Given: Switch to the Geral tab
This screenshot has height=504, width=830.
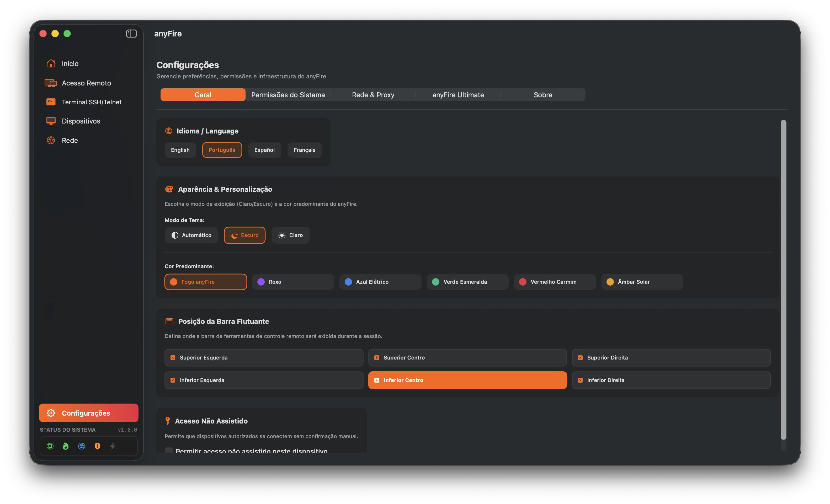Looking at the screenshot, I should pos(203,95).
